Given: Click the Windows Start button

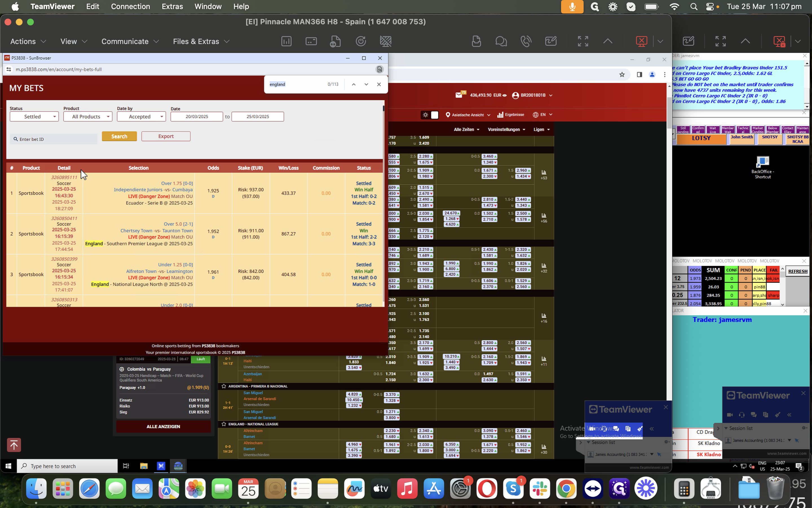Looking at the screenshot, I should (x=8, y=466).
